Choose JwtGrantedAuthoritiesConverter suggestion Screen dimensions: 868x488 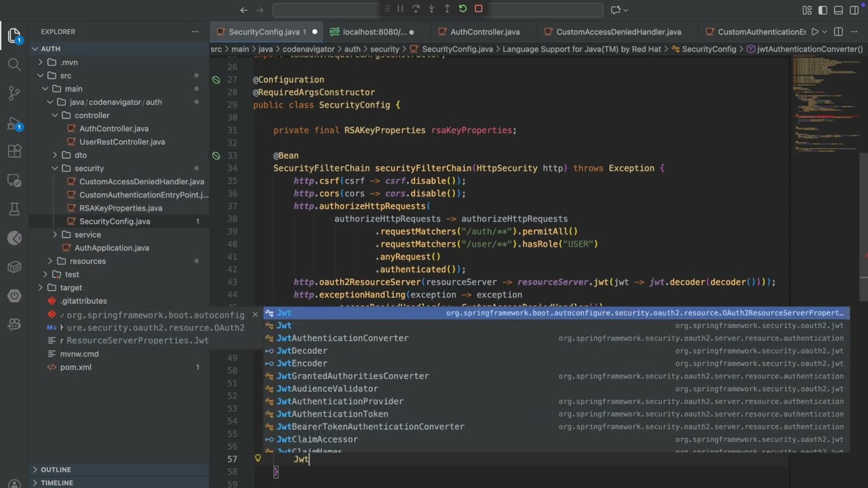tap(556, 376)
